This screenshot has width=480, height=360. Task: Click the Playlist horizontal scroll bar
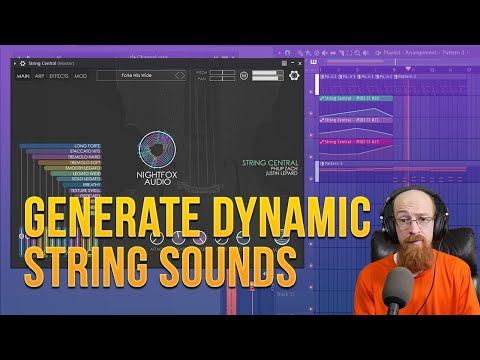tap(355, 62)
